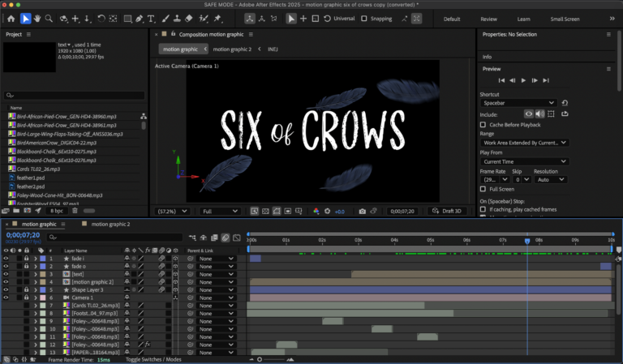Select the Pen tool
The width and height of the screenshot is (623, 364).
coord(139,19)
